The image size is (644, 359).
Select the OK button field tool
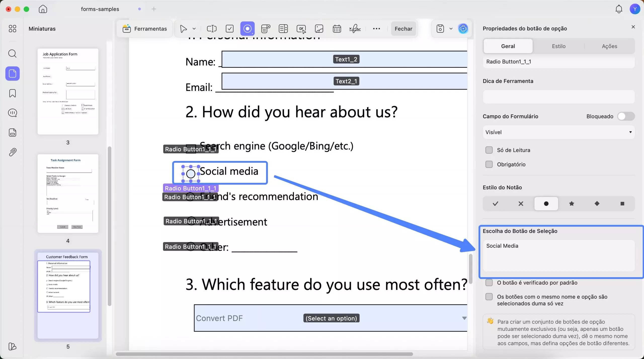pyautogui.click(x=301, y=29)
